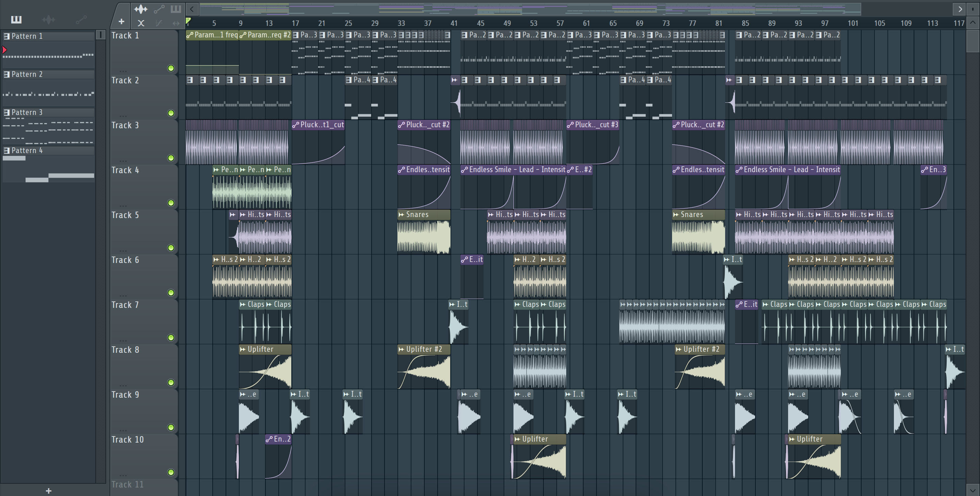This screenshot has width=980, height=496.
Task: Add a new item with the plus button
Action: click(121, 22)
